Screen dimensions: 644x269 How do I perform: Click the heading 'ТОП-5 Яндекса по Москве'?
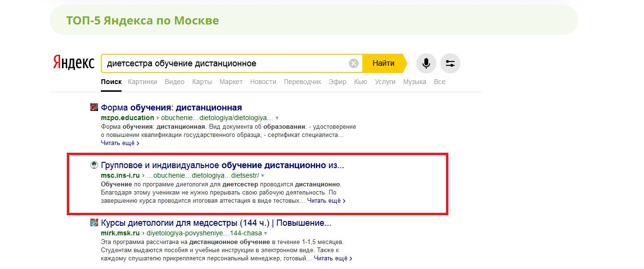143,21
